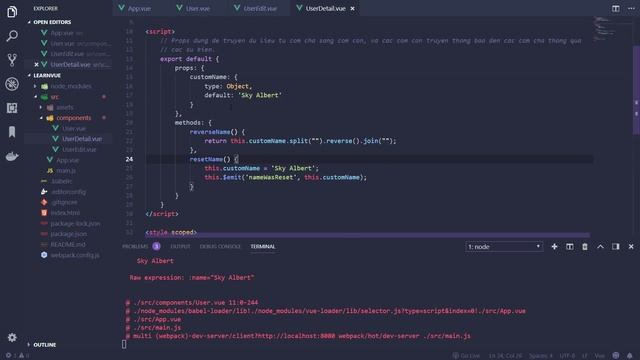Select the UserDetail.vue editor tab

pos(325,8)
